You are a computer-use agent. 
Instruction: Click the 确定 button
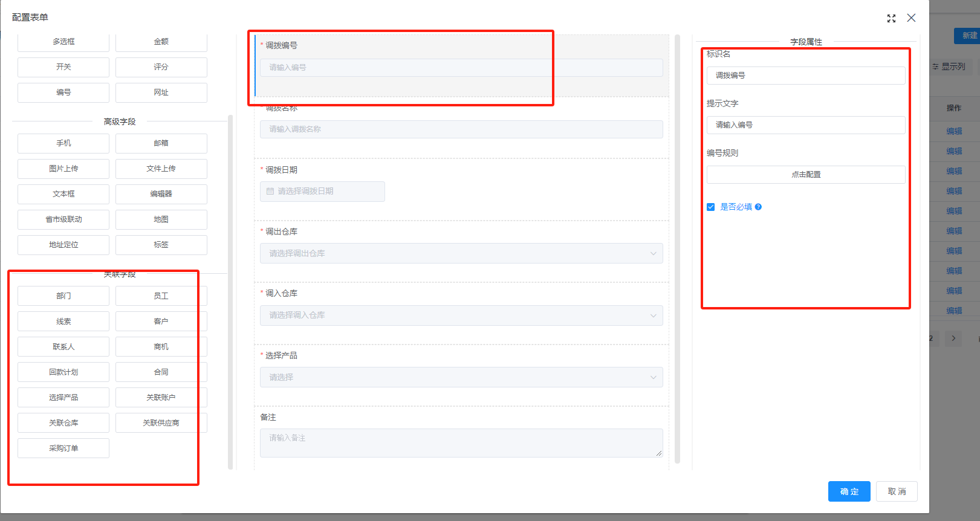849,491
